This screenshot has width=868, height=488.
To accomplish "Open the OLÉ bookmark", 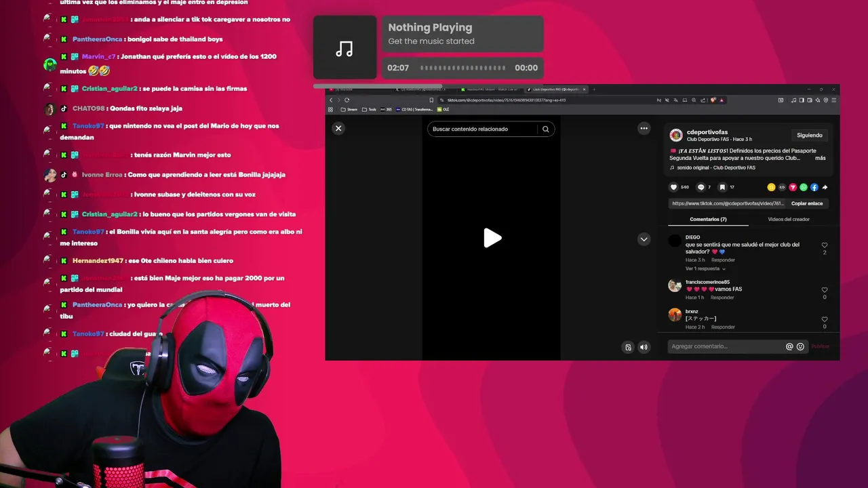I will (x=443, y=109).
